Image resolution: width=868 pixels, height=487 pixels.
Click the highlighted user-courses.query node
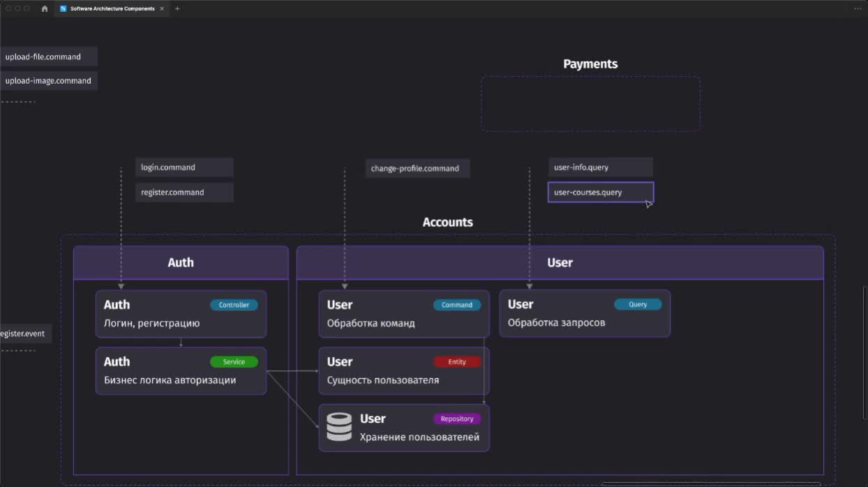tap(601, 193)
